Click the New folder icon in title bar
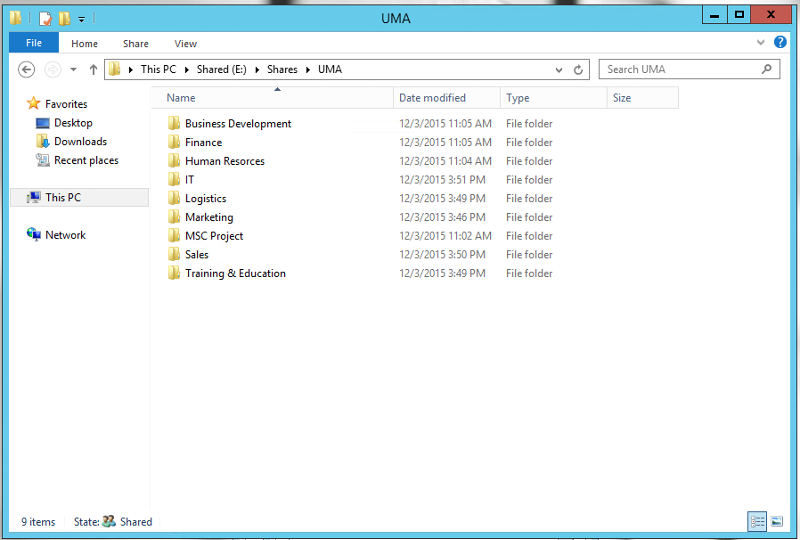800x540 pixels. (x=64, y=19)
